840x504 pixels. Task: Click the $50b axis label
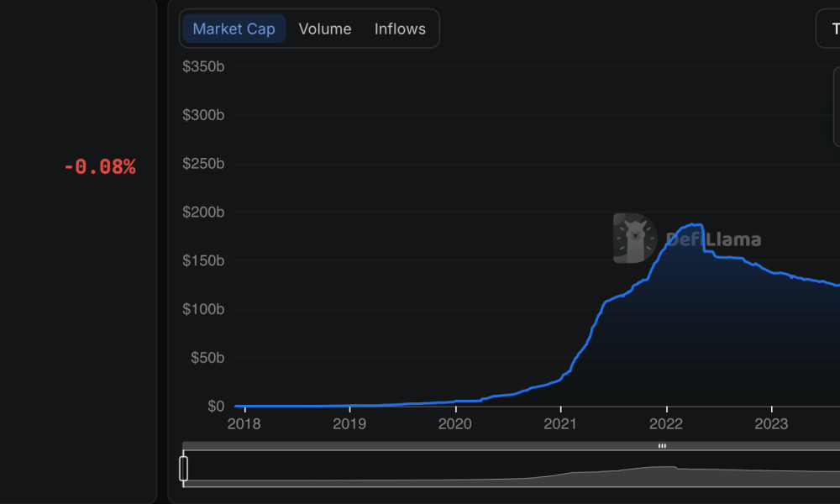tap(207, 358)
